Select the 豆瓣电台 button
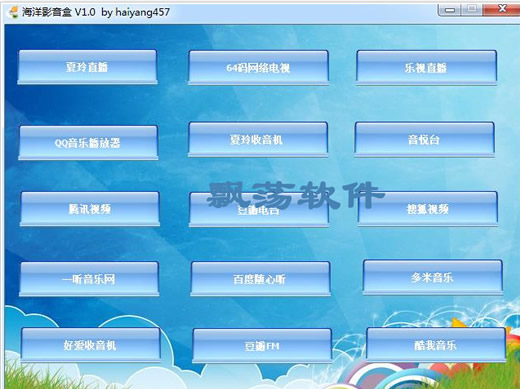 click(259, 210)
